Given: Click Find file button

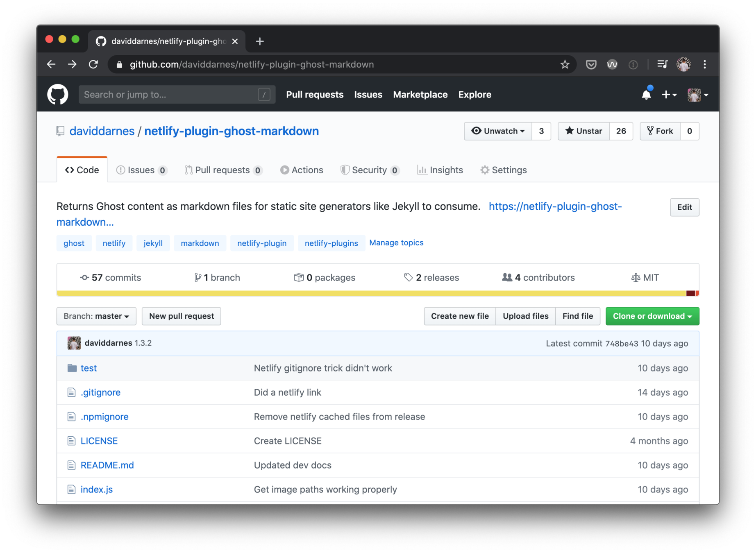Looking at the screenshot, I should (577, 316).
